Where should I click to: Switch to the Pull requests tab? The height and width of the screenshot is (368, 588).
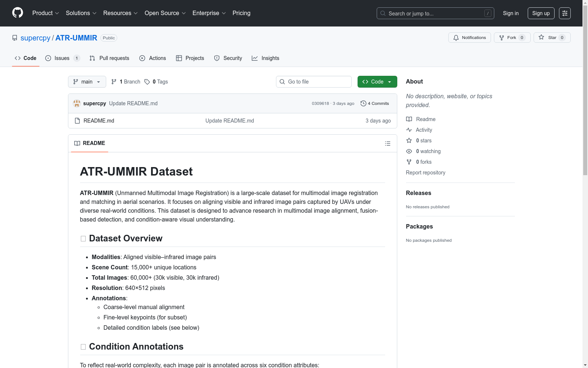(x=110, y=58)
